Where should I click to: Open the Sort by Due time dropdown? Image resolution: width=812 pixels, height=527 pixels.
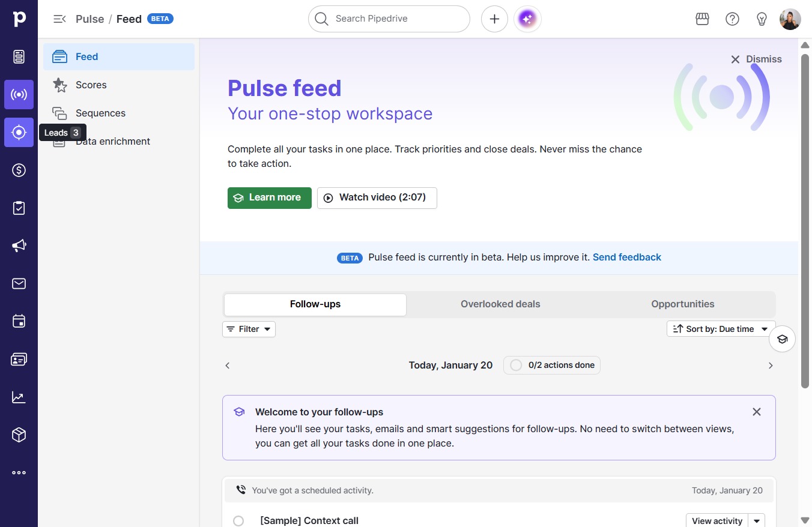[x=721, y=329]
